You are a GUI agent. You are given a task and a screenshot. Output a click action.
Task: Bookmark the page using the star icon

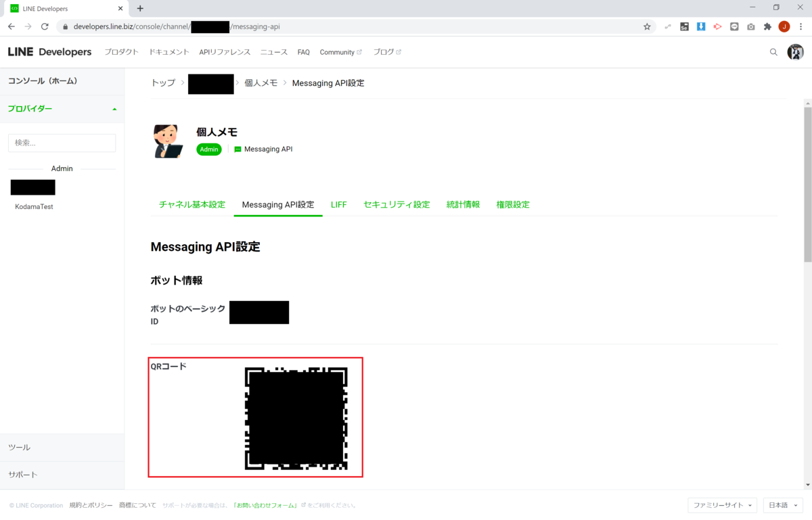tap(647, 26)
